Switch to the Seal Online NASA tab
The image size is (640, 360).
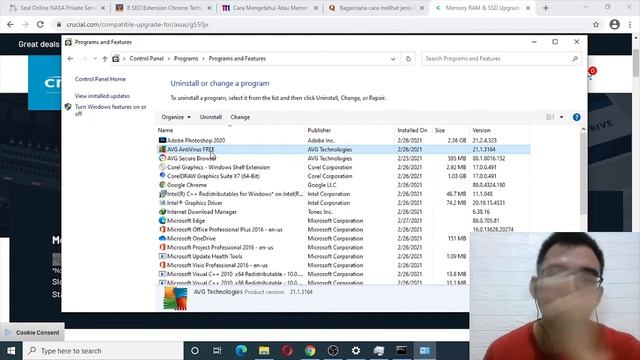click(x=57, y=8)
